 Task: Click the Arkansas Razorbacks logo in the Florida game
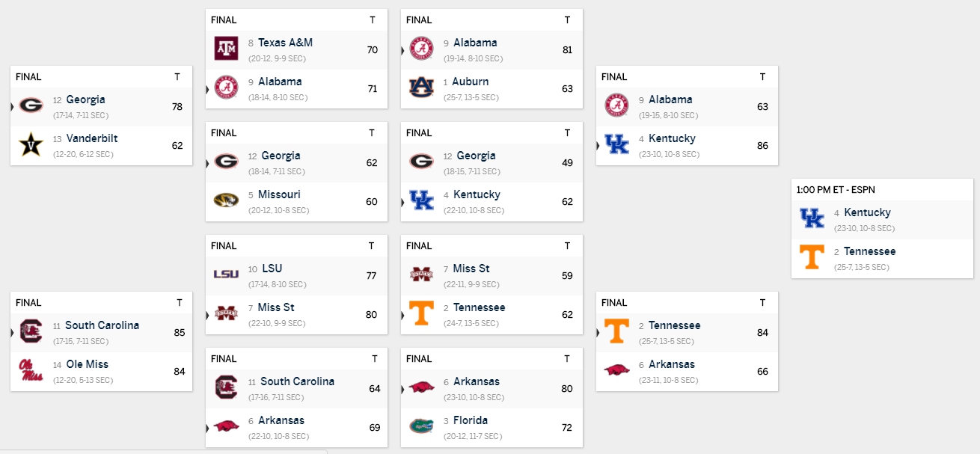421,387
